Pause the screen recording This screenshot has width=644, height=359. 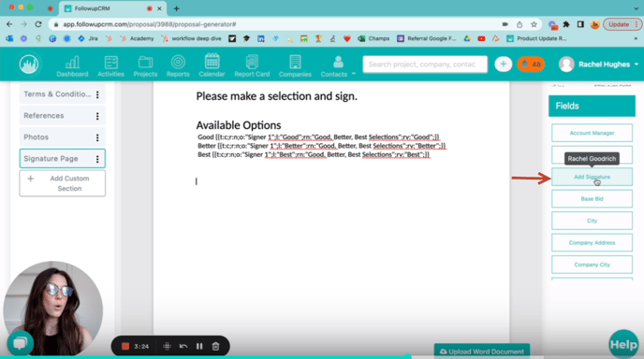coord(199,346)
